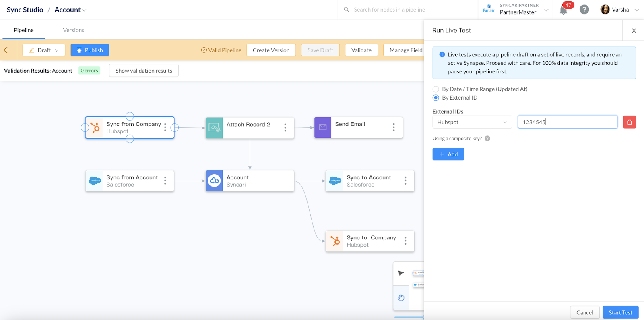Open the kebab menu on Sync from Company node

[x=165, y=127]
